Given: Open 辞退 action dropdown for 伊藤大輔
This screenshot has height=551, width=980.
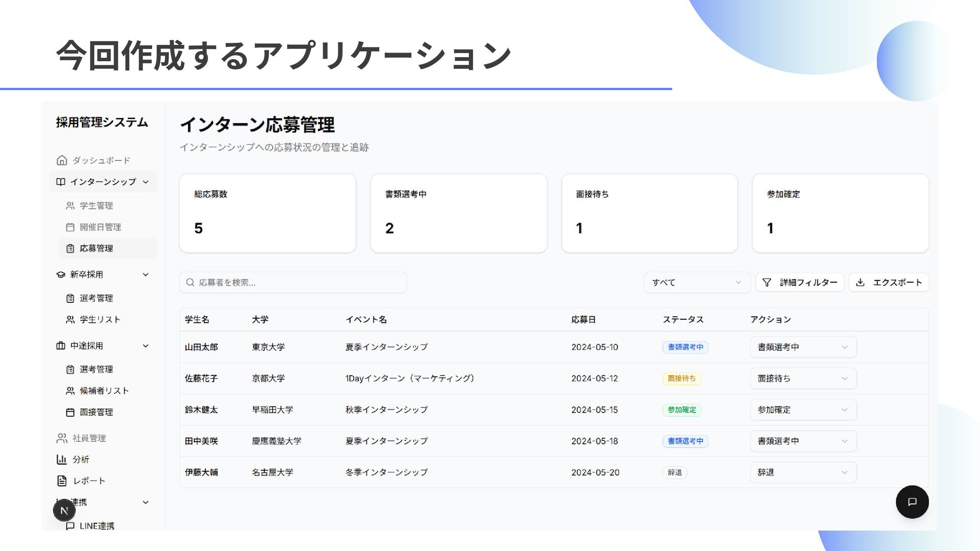Looking at the screenshot, I should (x=803, y=472).
